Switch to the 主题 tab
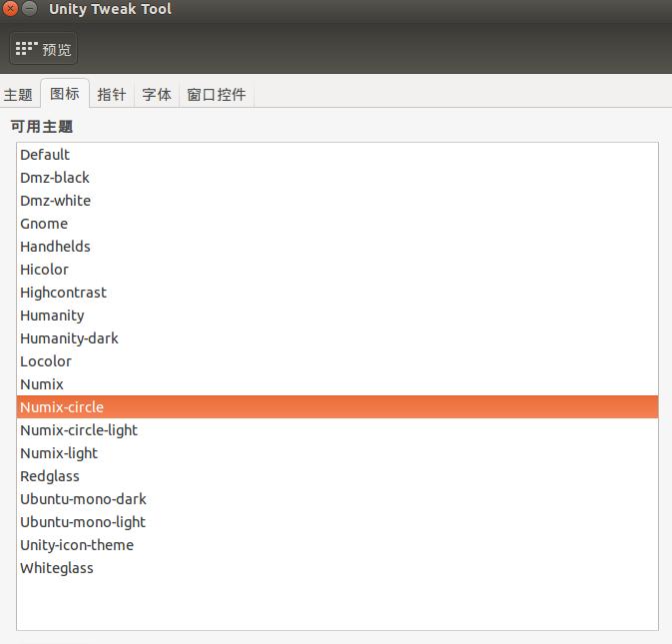Image resolution: width=672 pixels, height=644 pixels. click(x=18, y=94)
